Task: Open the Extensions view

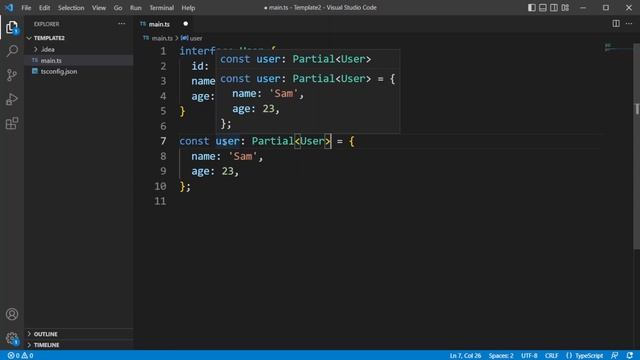Action: [12, 123]
